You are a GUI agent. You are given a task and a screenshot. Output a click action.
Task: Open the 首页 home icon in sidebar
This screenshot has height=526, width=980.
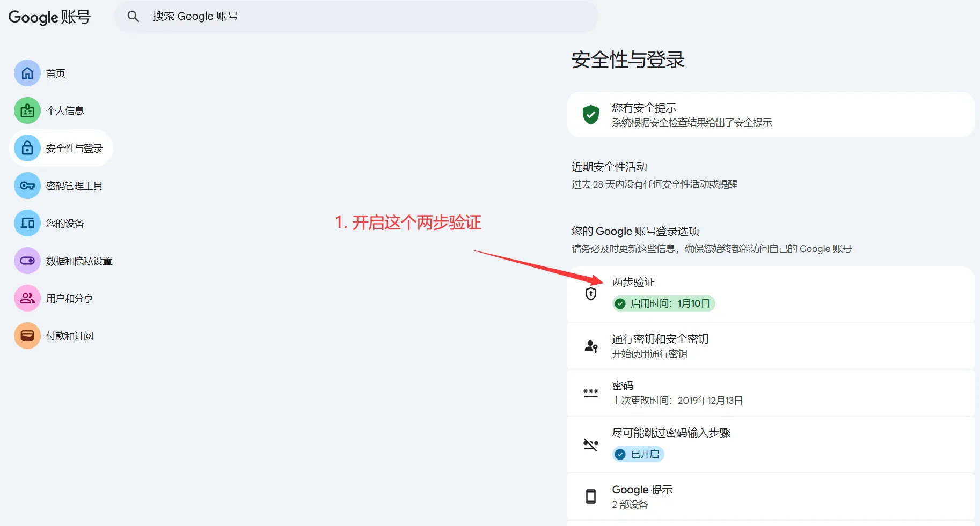[x=27, y=73]
